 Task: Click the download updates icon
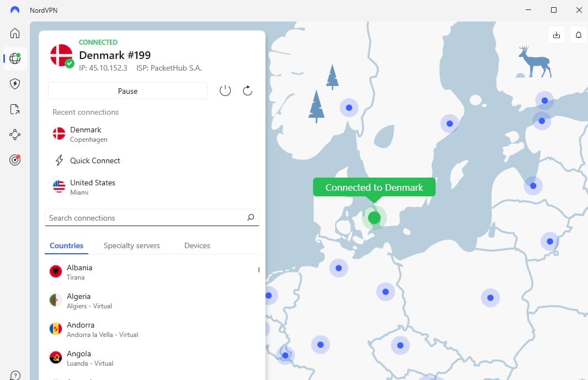tap(557, 35)
